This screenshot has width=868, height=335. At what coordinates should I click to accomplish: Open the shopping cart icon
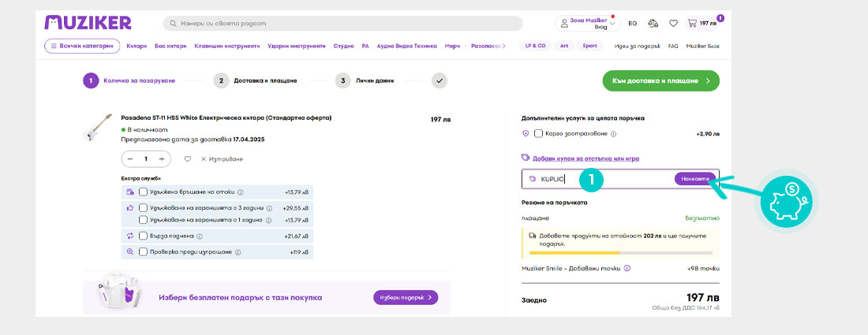693,24
